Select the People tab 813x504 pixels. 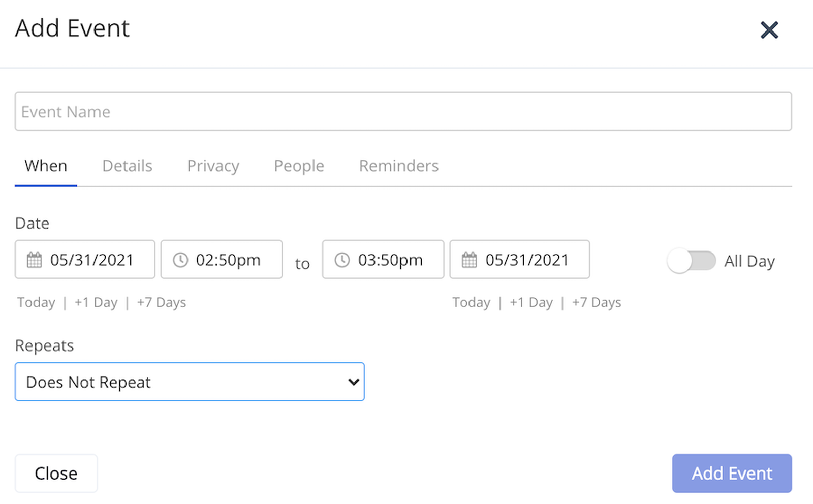(299, 166)
